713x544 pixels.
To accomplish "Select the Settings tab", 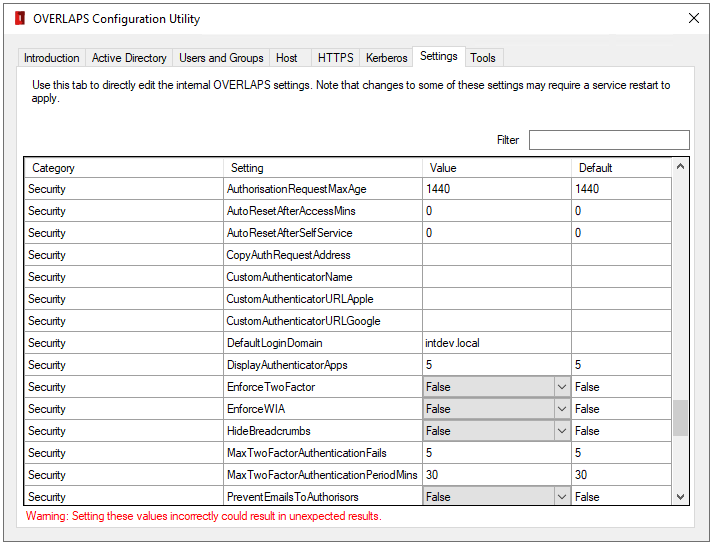I will pos(439,56).
